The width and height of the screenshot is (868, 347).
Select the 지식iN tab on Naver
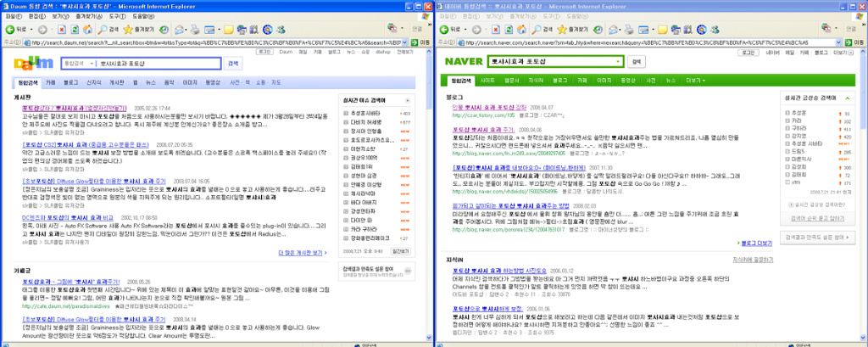coord(537,81)
